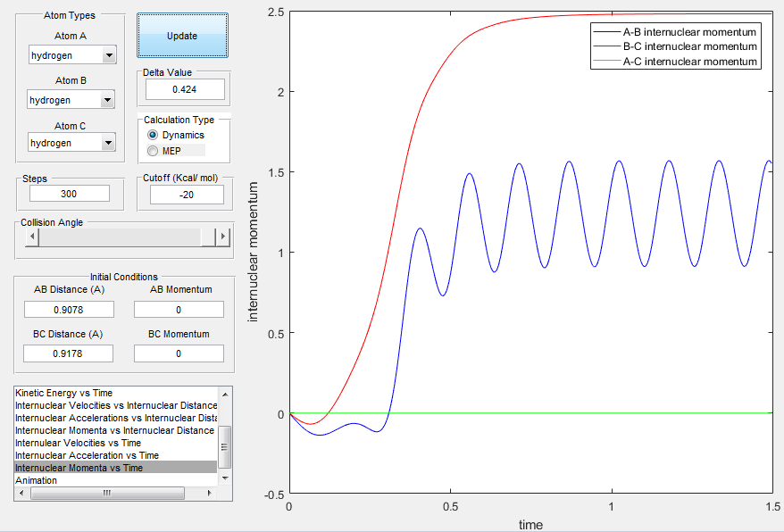Click A-C internuclear momentum legend entry
784x532 pixels.
click(675, 62)
